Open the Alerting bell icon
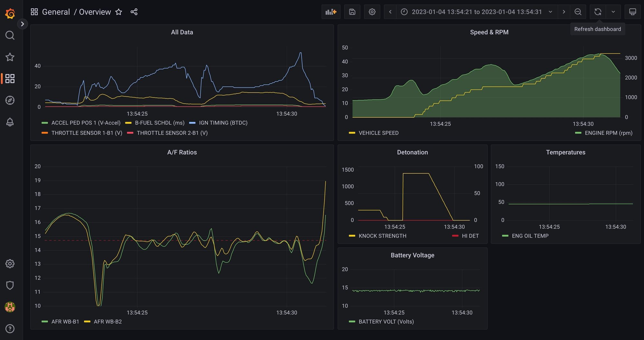Image resolution: width=644 pixels, height=340 pixels. click(x=10, y=122)
